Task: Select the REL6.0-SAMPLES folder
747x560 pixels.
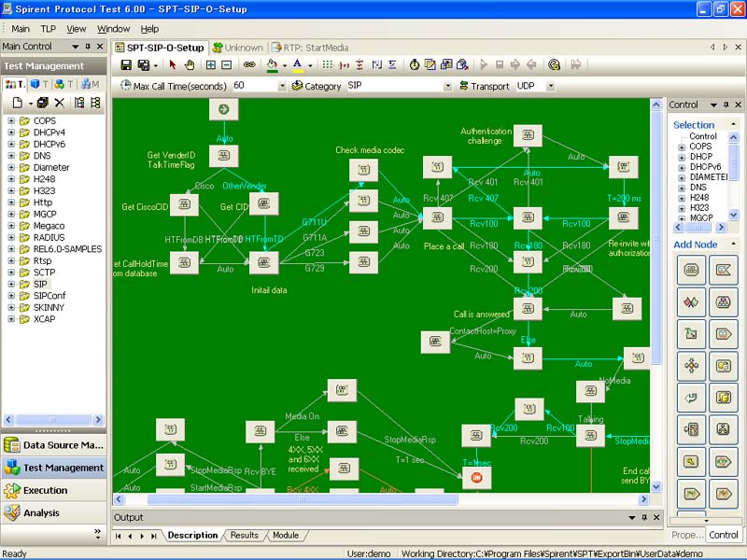Action: point(67,249)
